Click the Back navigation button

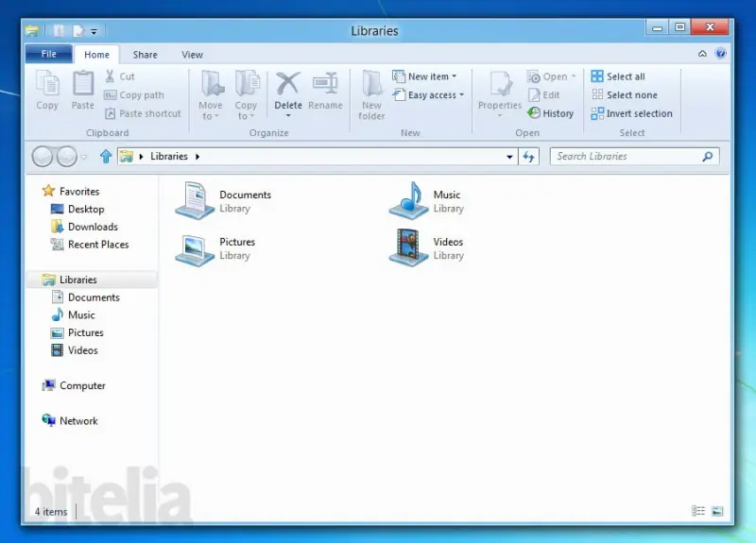click(43, 156)
